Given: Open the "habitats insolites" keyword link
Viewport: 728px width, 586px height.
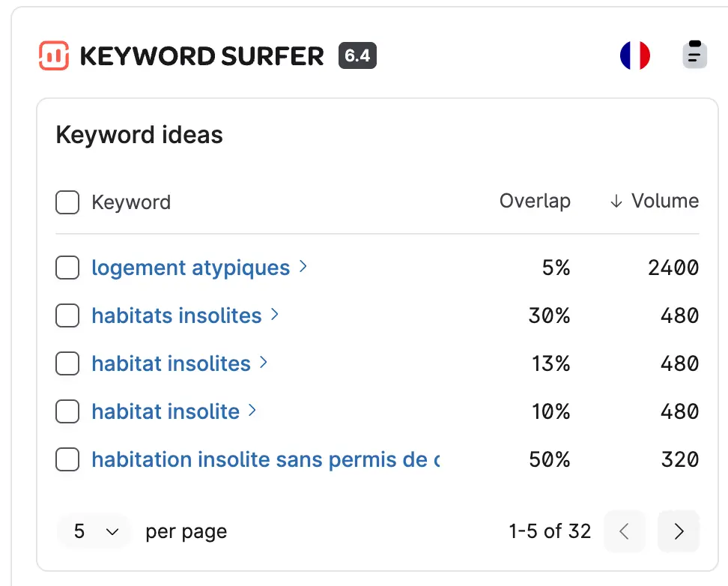Looking at the screenshot, I should [175, 315].
